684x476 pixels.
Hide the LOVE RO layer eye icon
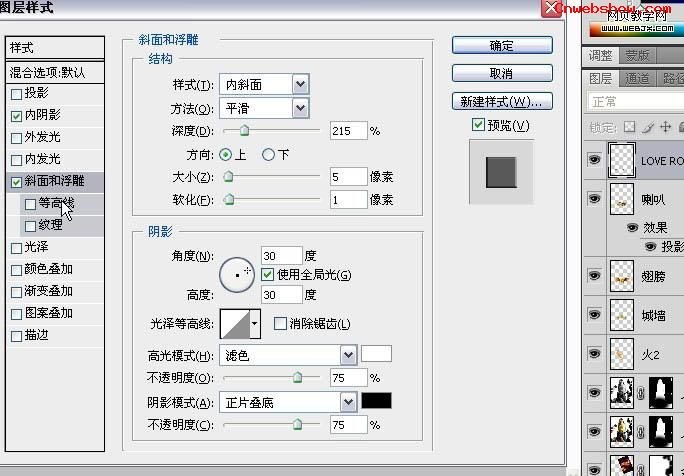(595, 160)
